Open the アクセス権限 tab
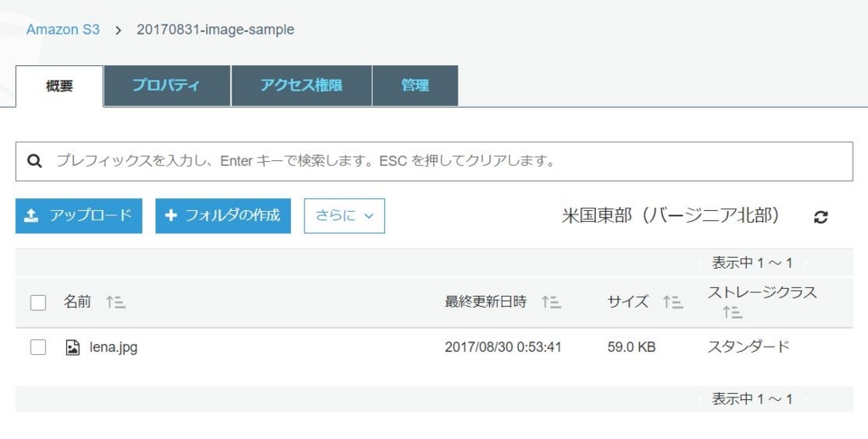Image resolution: width=868 pixels, height=439 pixels. click(x=302, y=86)
